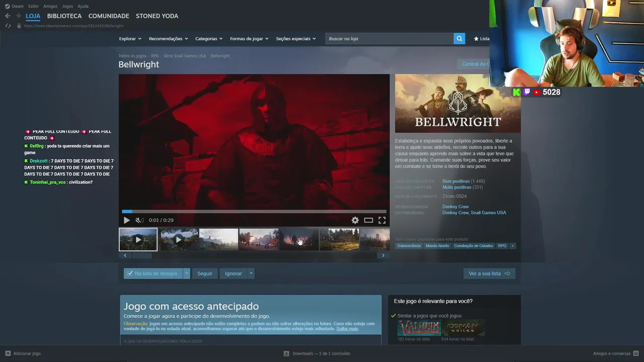644x362 pixels.
Task: Click the Bellwright header capsule image
Action: coord(458,104)
